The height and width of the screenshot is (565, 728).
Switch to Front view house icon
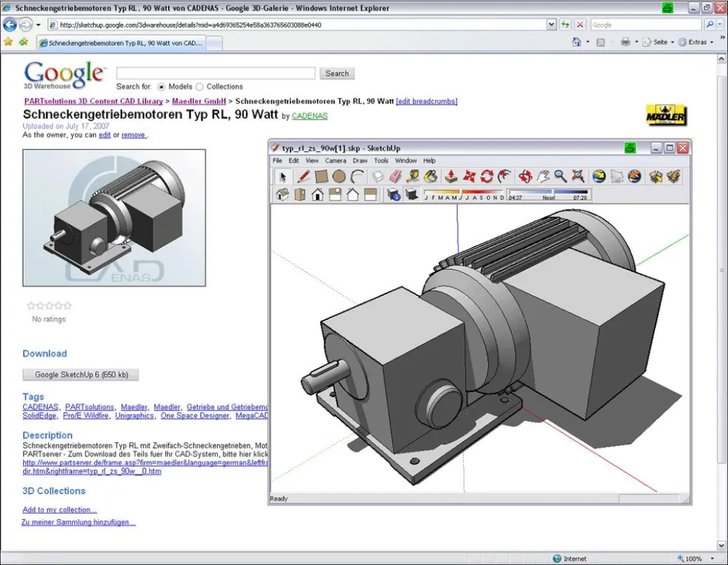pyautogui.click(x=317, y=194)
